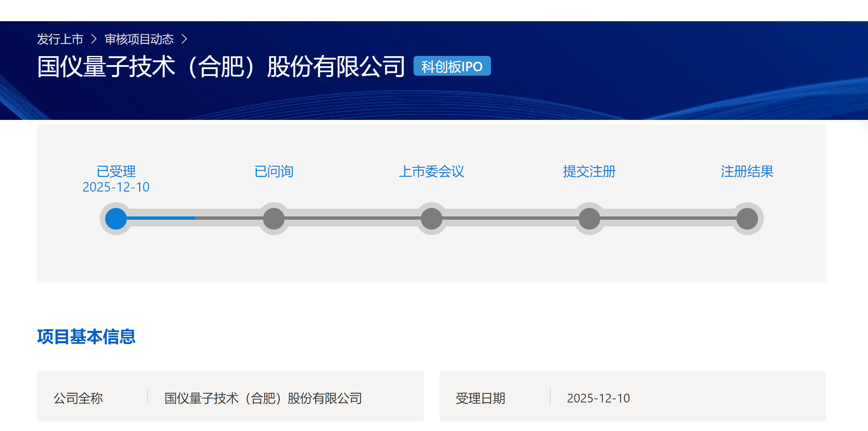The width and height of the screenshot is (868, 431).
Task: Click the blue 已受理 progress circle
Action: (116, 219)
